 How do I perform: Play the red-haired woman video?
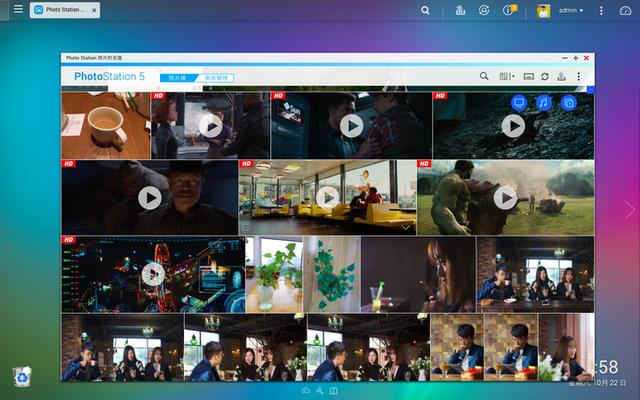pyautogui.click(x=211, y=126)
